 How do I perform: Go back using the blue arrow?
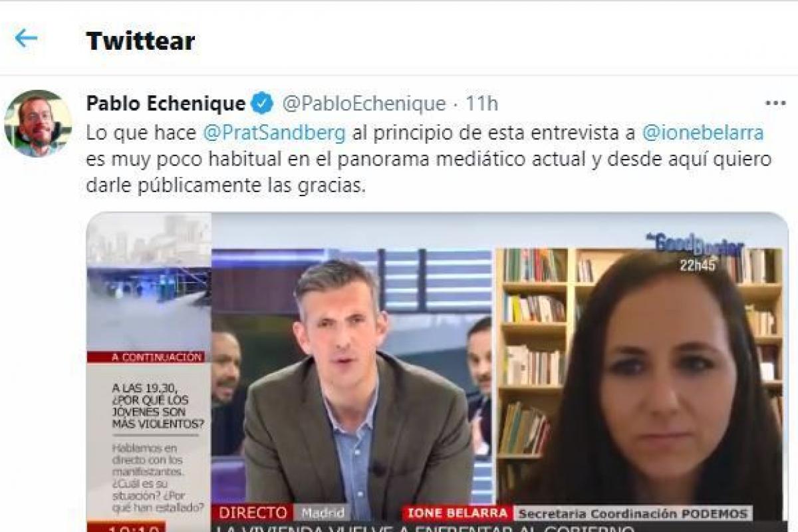pos(25,39)
